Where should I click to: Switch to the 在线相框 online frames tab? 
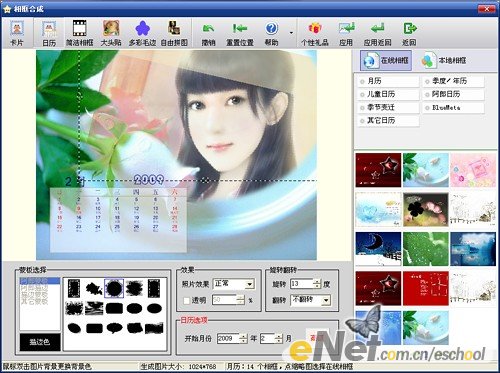[386, 60]
